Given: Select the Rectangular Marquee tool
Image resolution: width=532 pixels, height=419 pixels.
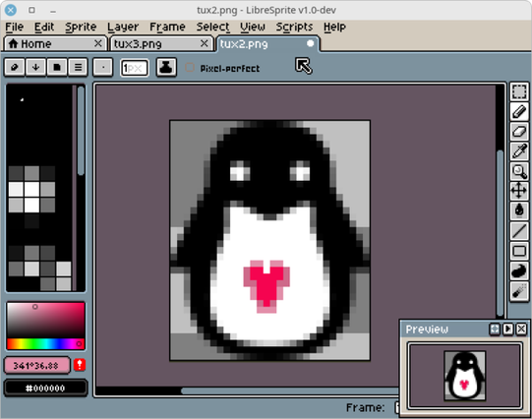Looking at the screenshot, I should coord(519,91).
